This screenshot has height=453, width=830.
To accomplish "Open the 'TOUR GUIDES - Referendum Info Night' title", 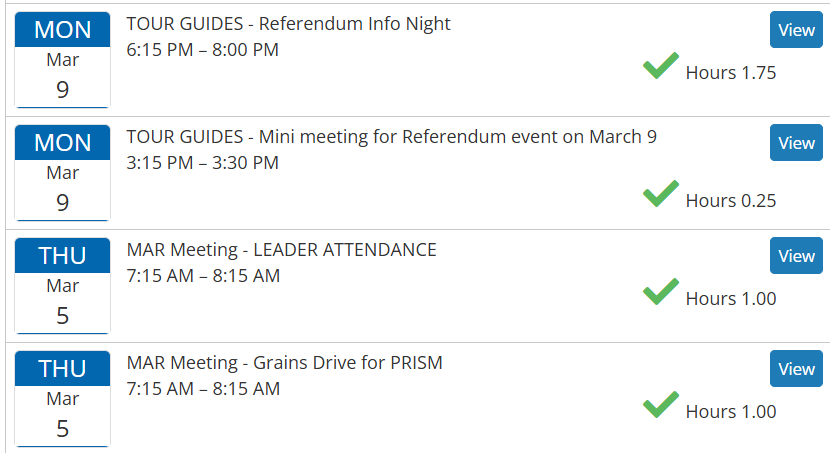I will [x=289, y=24].
